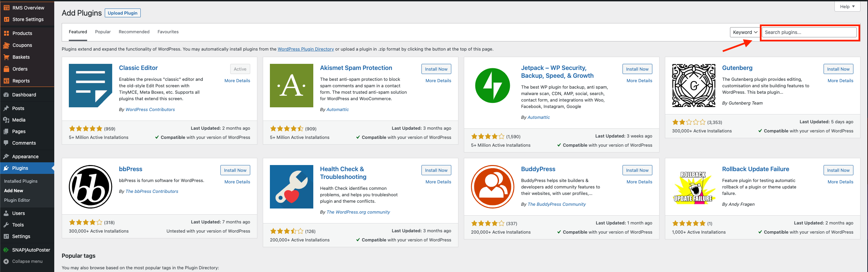The height and width of the screenshot is (272, 868).
Task: Click the BuddyPress orange logo
Action: 493,187
